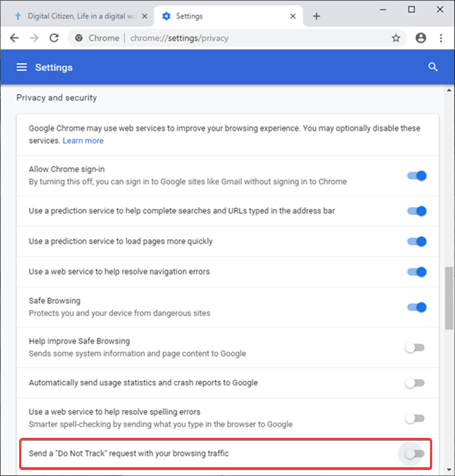Click the scrollbar down arrow
This screenshot has height=476, width=455.
click(449, 470)
